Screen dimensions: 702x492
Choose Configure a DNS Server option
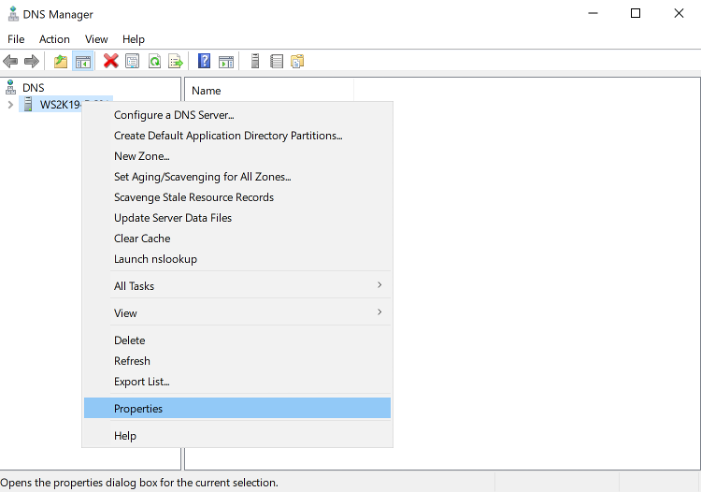click(x=174, y=115)
